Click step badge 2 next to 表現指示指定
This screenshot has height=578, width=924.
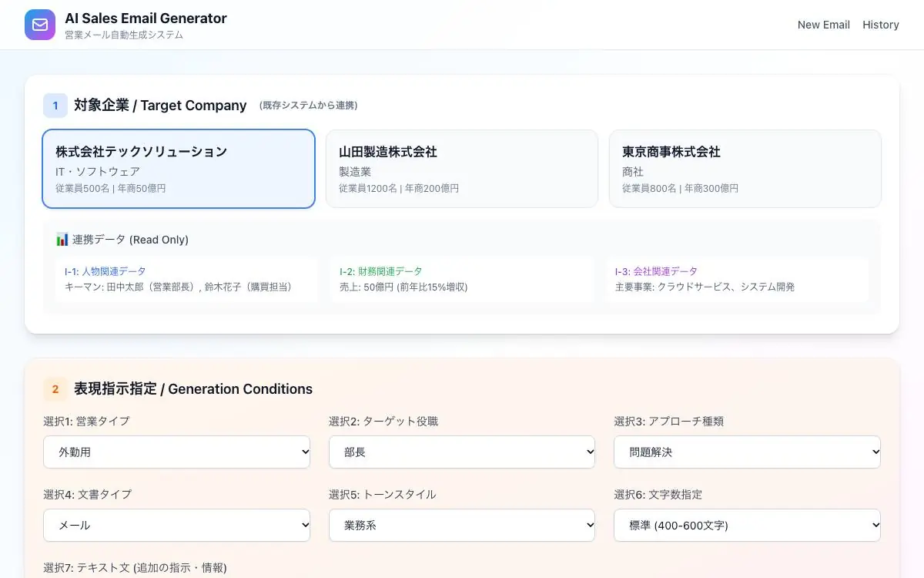[x=55, y=389]
